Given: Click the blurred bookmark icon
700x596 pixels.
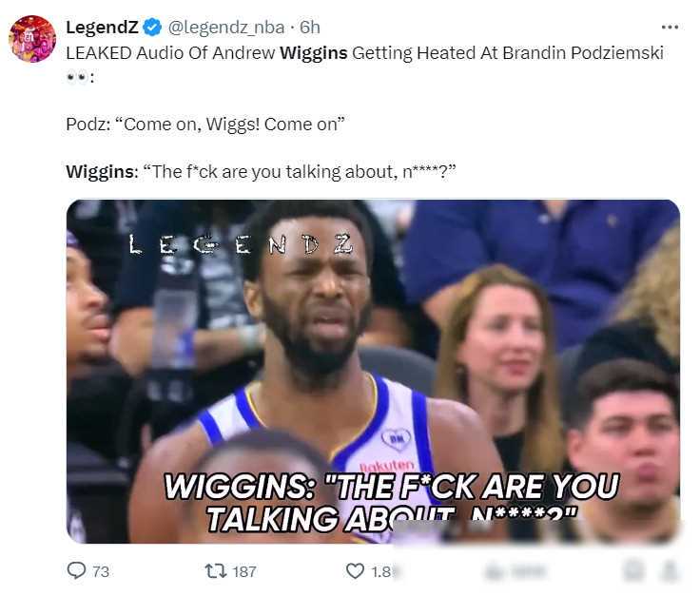Looking at the screenshot, I should coord(633,570).
